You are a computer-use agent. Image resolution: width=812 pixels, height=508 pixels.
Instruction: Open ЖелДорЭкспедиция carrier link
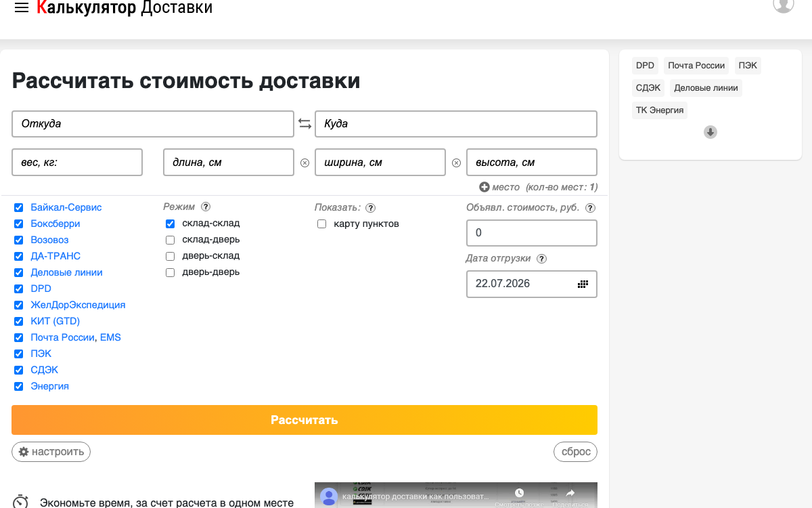click(78, 305)
